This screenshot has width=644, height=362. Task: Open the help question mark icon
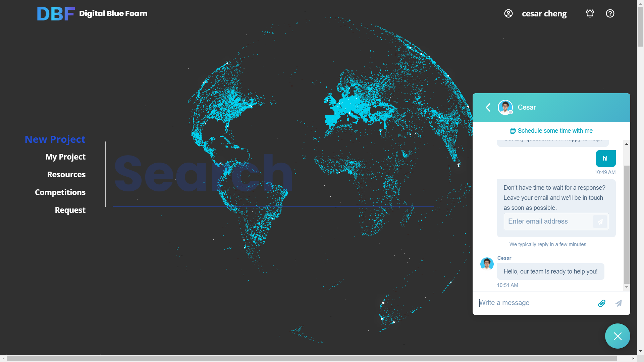610,13
